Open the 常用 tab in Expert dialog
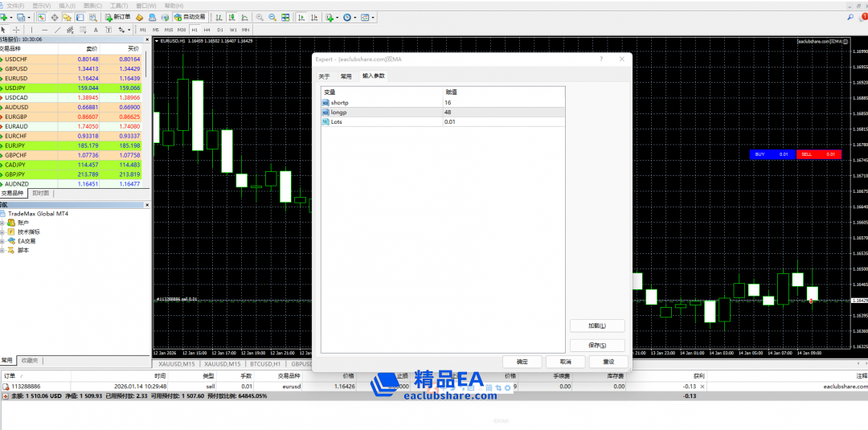Image resolution: width=868 pixels, height=430 pixels. (x=346, y=76)
